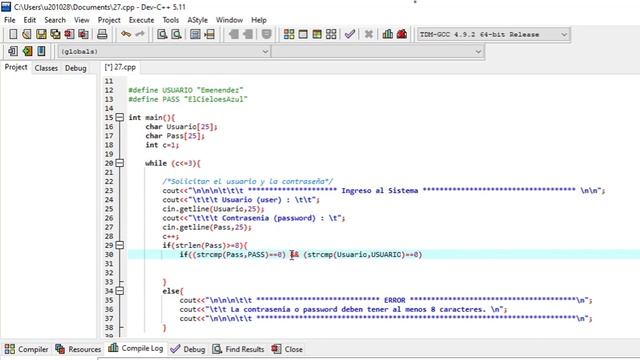Viewport: 640px width, 360px height.
Task: Open the empty function list dropdown
Action: [x=378, y=52]
